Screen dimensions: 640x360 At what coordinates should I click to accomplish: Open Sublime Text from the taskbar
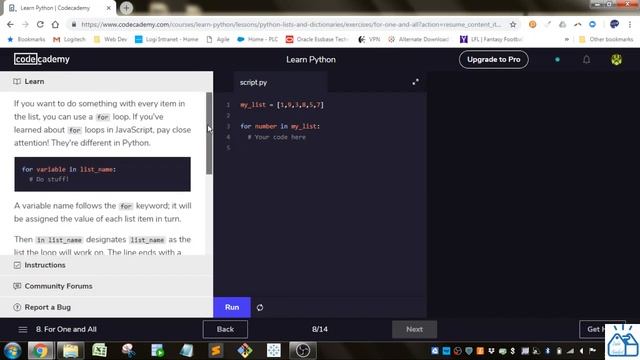(216, 351)
